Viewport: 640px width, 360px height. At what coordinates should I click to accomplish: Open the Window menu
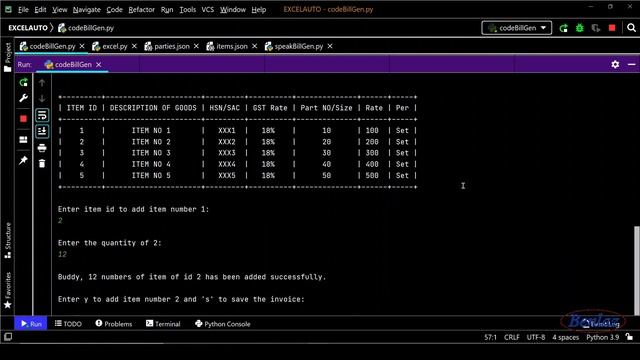pos(233,9)
